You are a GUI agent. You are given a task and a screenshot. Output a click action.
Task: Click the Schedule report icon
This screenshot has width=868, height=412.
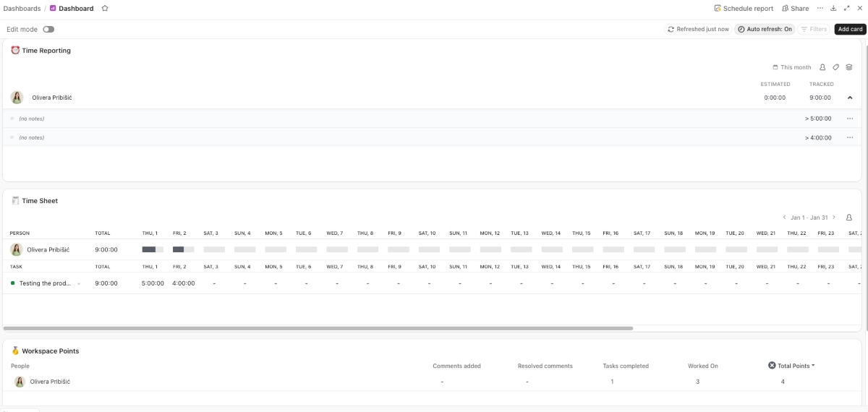tap(717, 9)
